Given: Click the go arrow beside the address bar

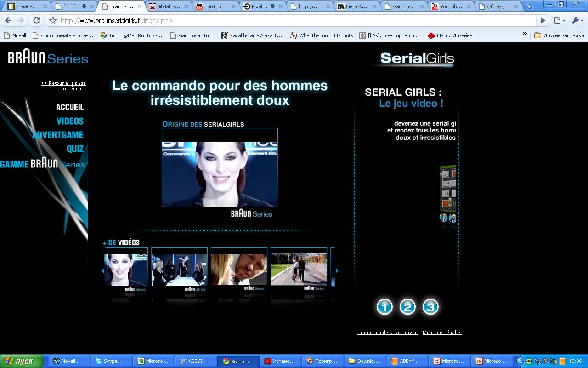Looking at the screenshot, I should click(x=543, y=21).
